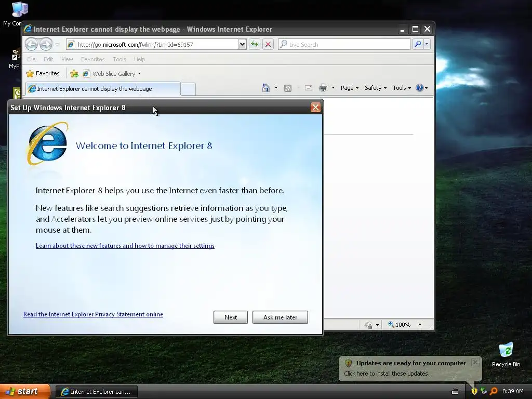Click the Windows Update shield tray icon
The width and height of the screenshot is (532, 399).
[474, 391]
